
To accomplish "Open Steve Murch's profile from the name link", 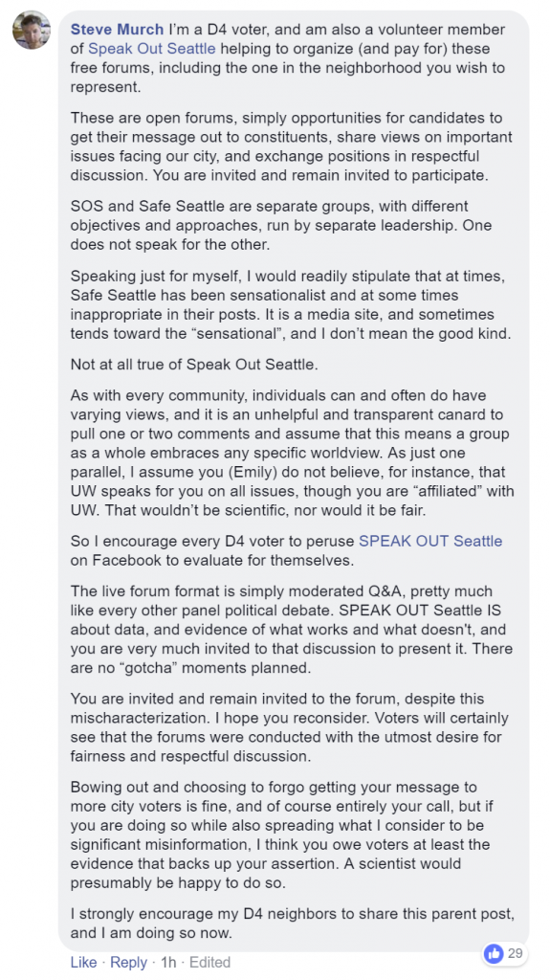I will pos(117,30).
